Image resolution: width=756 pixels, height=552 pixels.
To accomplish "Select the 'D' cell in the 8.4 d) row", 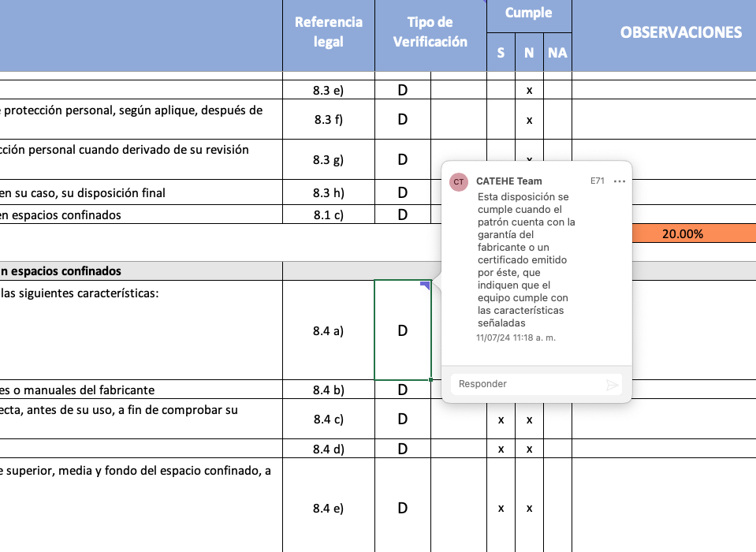I will point(403,449).
